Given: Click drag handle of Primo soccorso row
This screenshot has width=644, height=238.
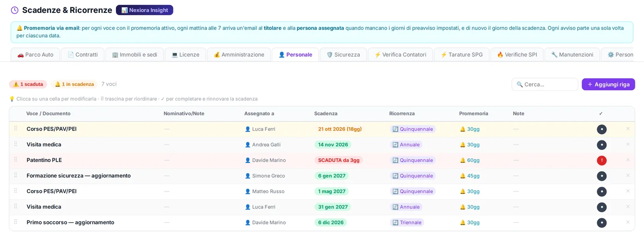Looking at the screenshot, I should [x=16, y=222].
